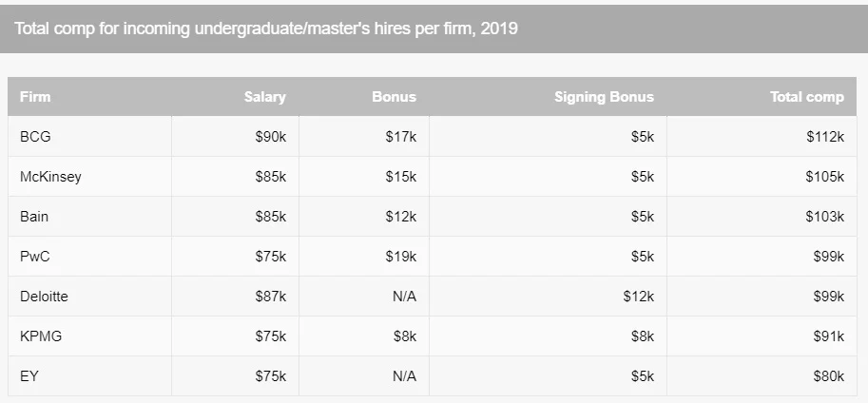Click the Salary column header

264,97
